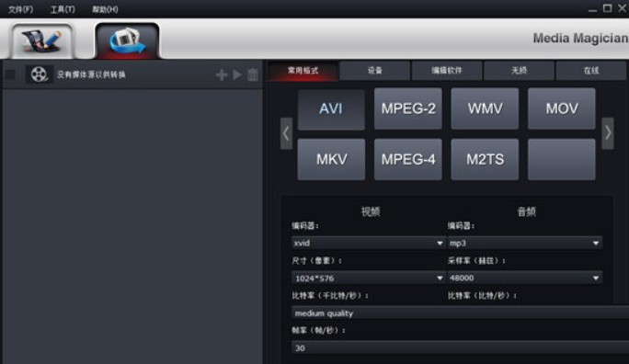Select the 常用格式 tab
Image resolution: width=629 pixels, height=364 pixels.
[303, 71]
